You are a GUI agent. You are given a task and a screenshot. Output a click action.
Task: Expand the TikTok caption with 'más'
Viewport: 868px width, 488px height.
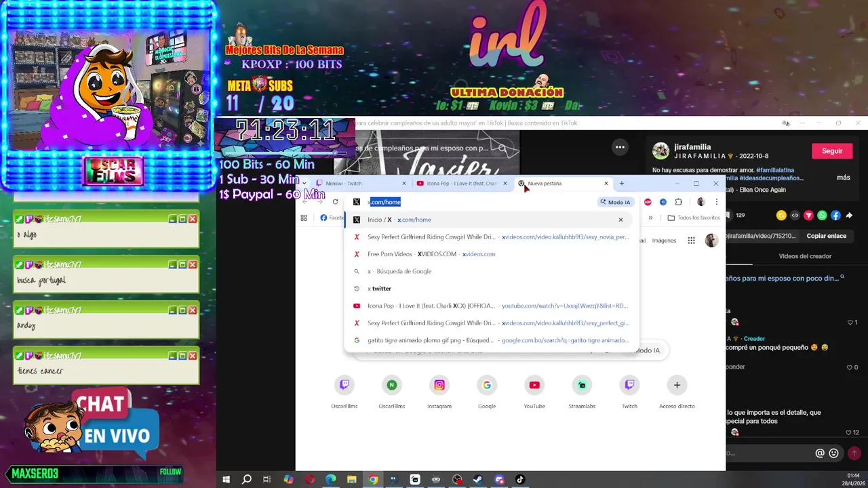844,178
